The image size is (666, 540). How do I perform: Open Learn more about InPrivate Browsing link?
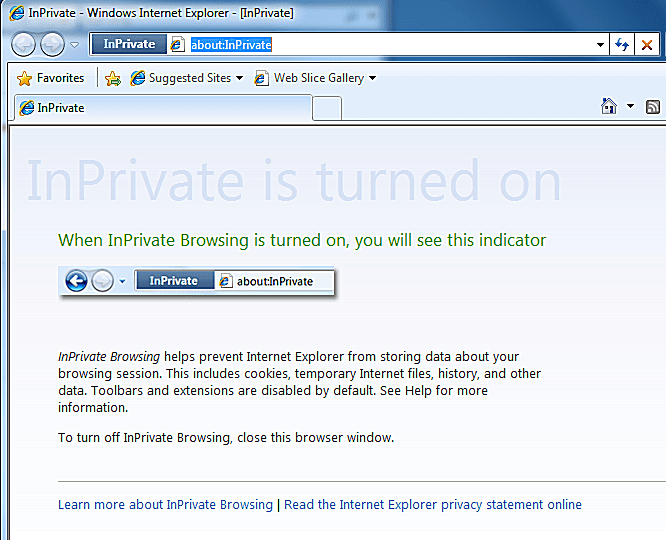(165, 504)
